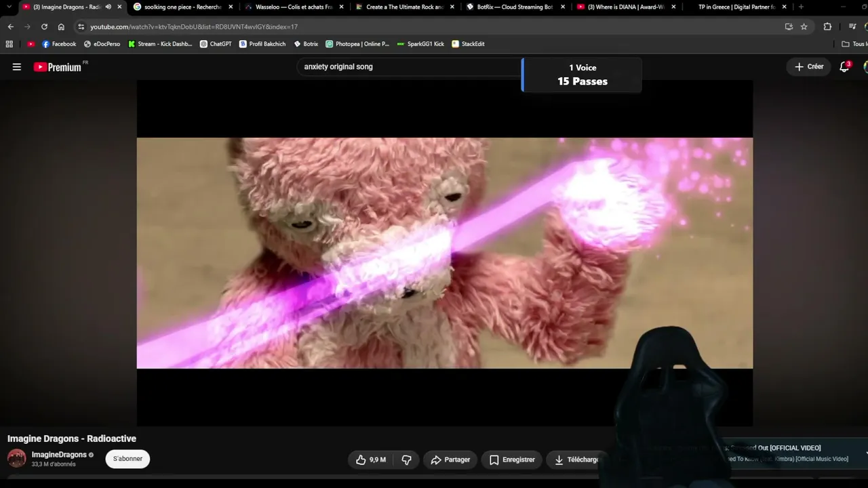The height and width of the screenshot is (488, 868).
Task: Open the browser home page
Action: click(61, 26)
